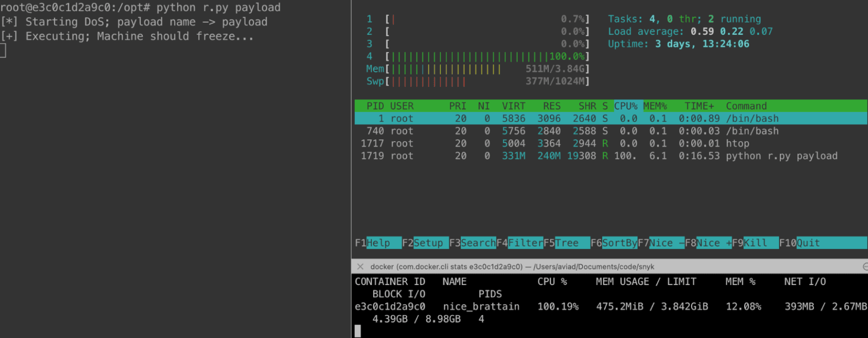This screenshot has width=868, height=338.
Task: Click the Swp usage bar
Action: (x=478, y=81)
